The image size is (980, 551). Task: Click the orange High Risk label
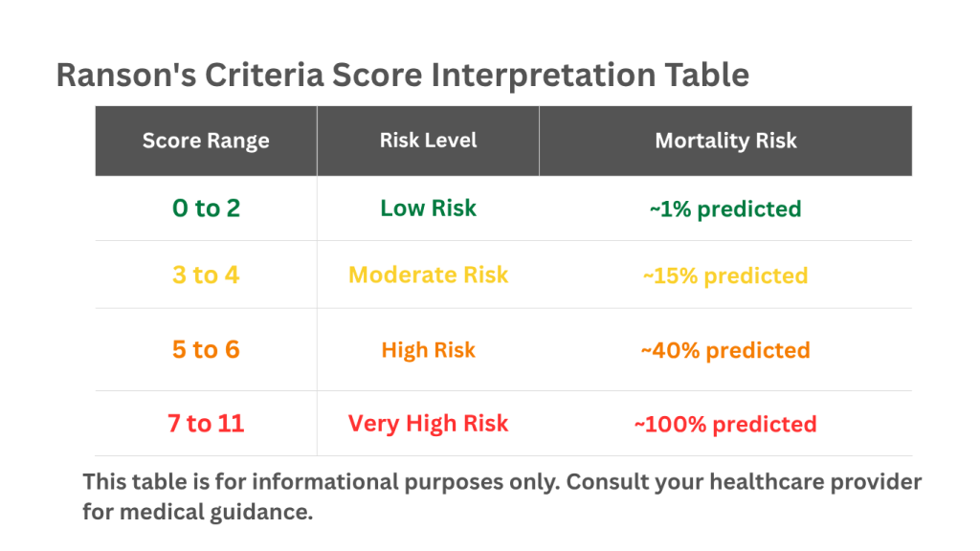(x=428, y=350)
